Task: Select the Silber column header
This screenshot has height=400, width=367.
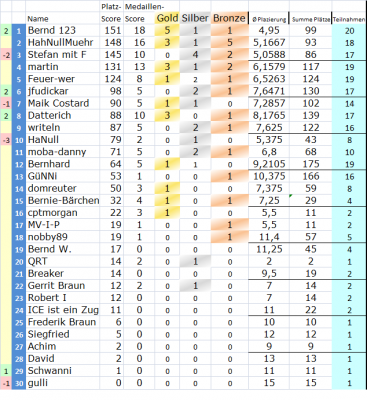Action: [x=195, y=18]
